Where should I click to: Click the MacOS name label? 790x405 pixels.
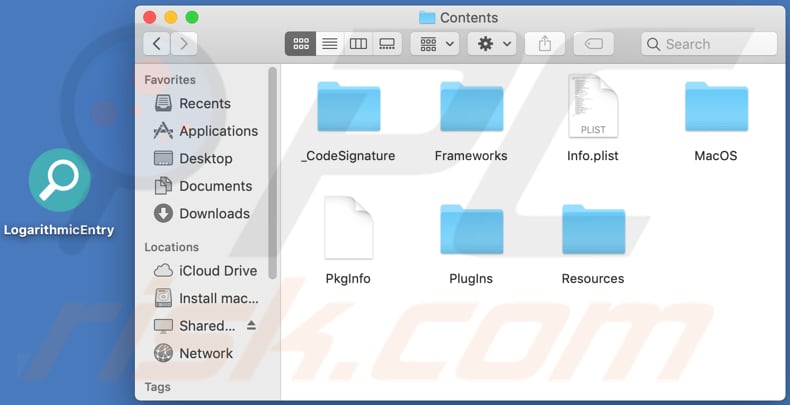tap(716, 156)
